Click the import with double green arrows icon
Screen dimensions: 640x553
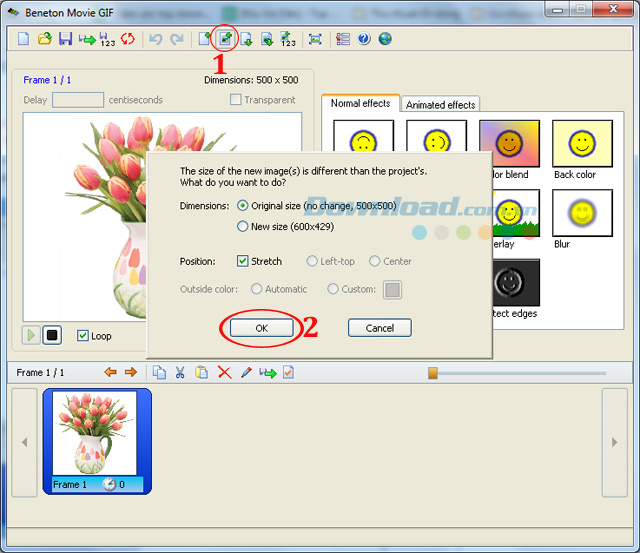[267, 39]
